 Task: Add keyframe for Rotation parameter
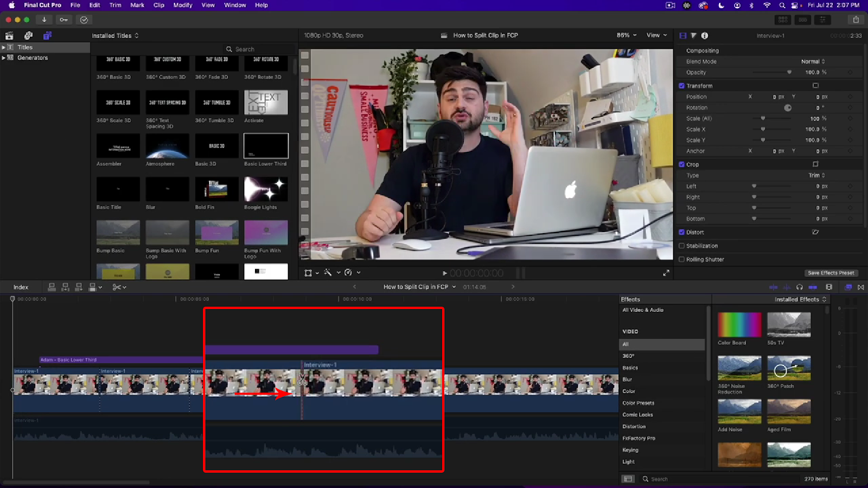(850, 107)
